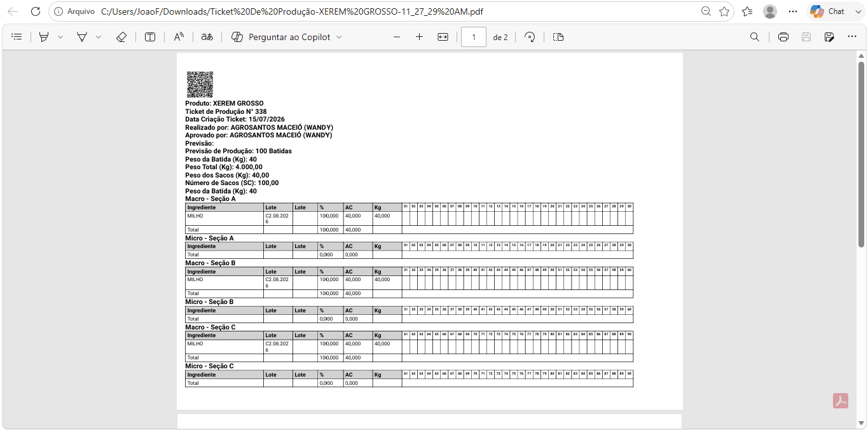Expand the highlight color options chevron
Screen dimensions: 868x430
[60, 37]
